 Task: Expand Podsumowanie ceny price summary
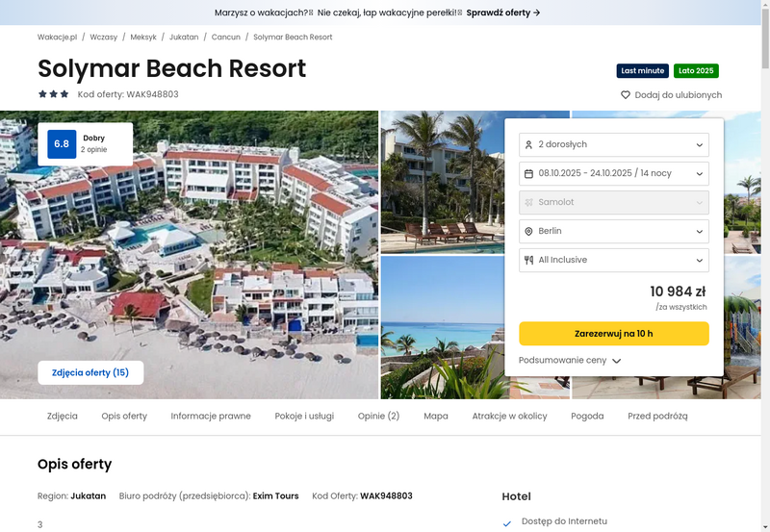[x=570, y=360]
